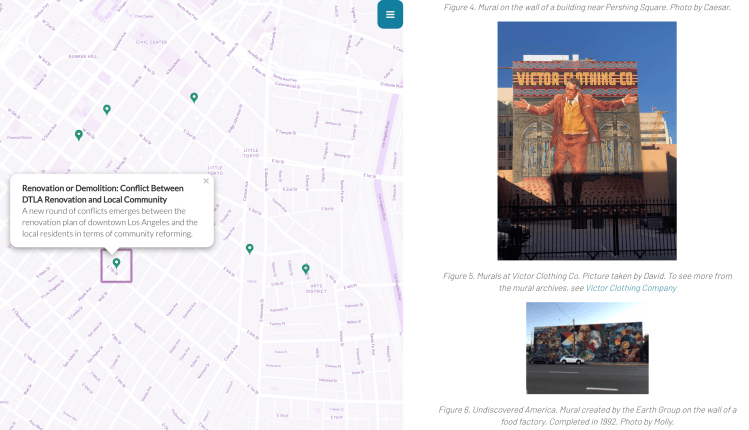Click the popup title about DTLA Renovation
The height and width of the screenshot is (430, 749).
(103, 194)
